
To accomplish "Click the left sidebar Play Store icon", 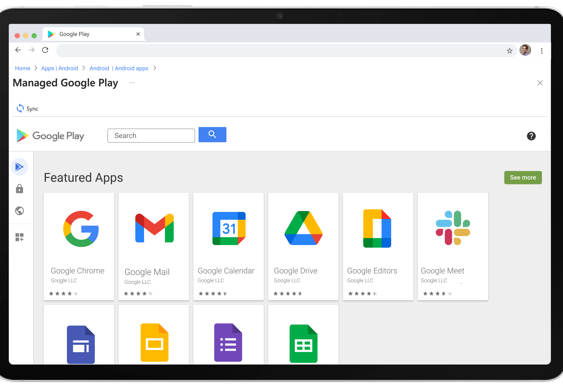I will [x=20, y=167].
